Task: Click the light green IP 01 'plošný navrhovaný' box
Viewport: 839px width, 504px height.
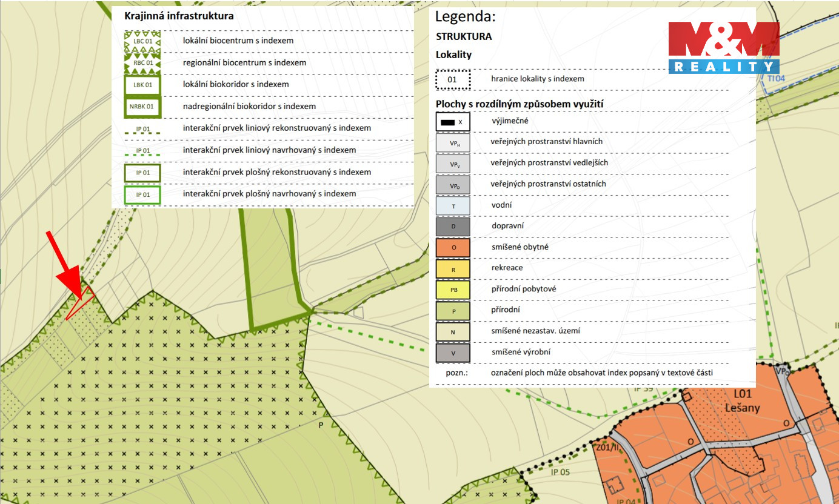Action: point(142,194)
